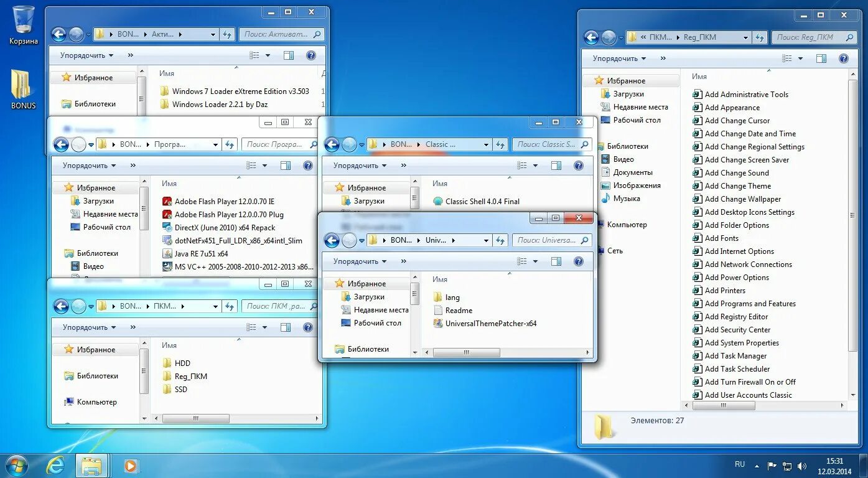868x478 pixels.
Task: Go back in the Univ... window
Action: pos(332,240)
